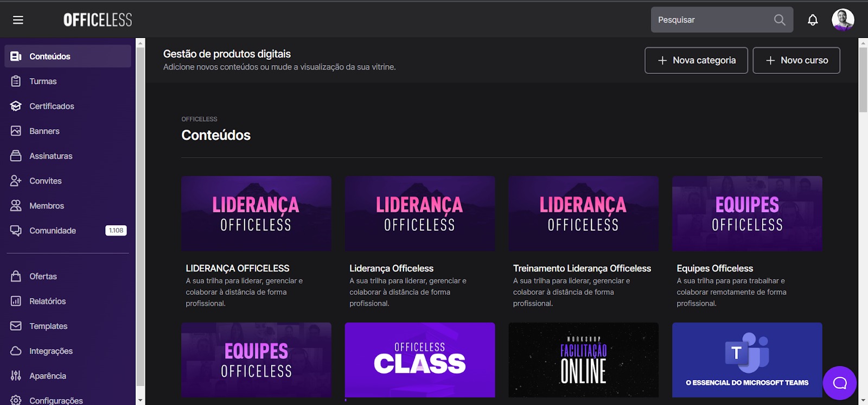Click the Convites add-person icon
868x405 pixels.
(x=16, y=181)
